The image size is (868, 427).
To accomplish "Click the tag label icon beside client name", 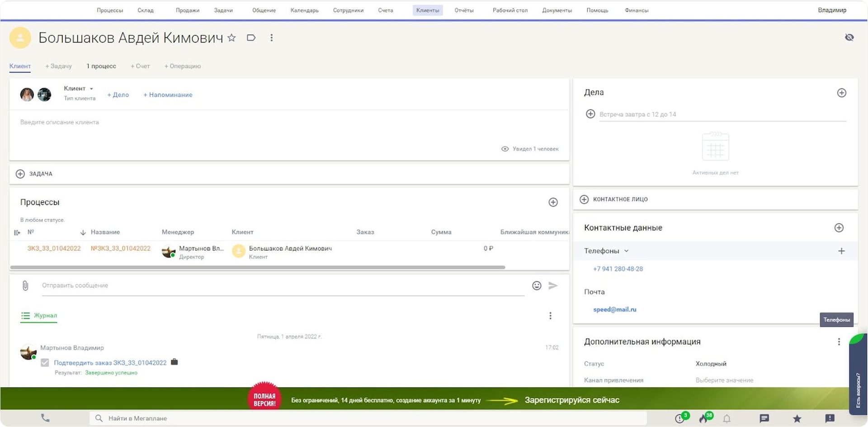I will pos(251,38).
